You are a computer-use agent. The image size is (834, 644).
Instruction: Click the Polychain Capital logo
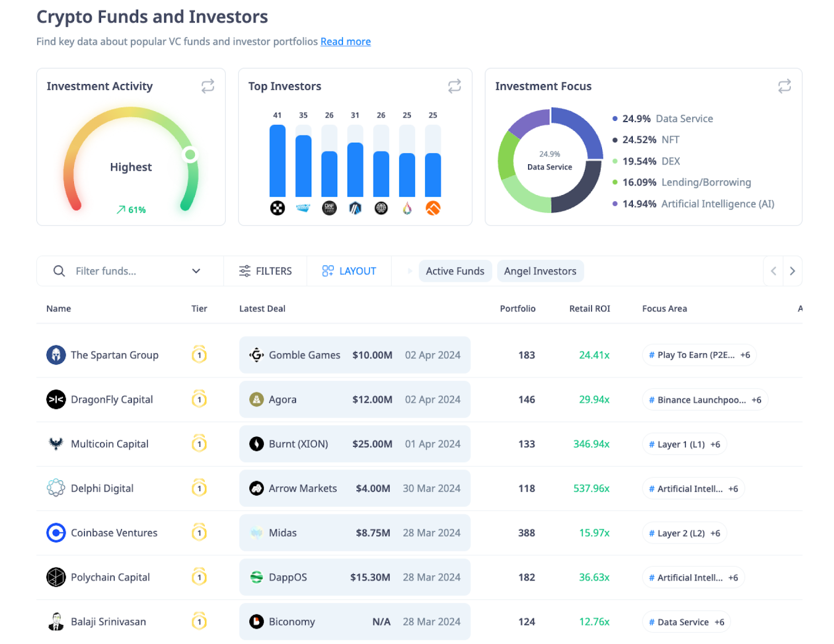click(56, 577)
